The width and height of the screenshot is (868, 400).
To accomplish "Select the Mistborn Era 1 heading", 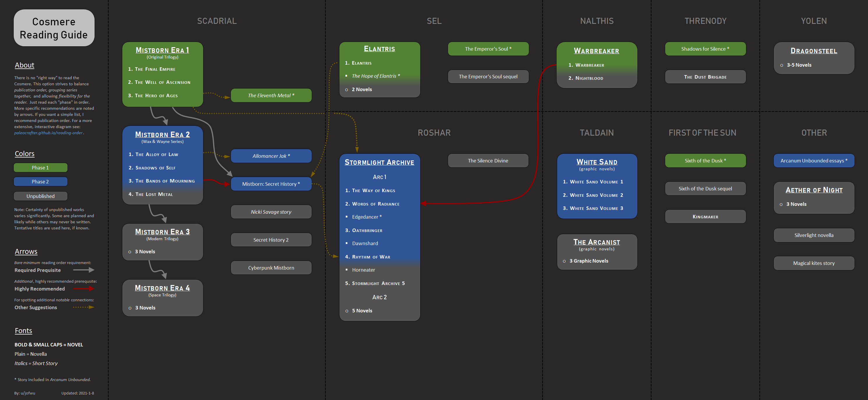I will point(162,50).
